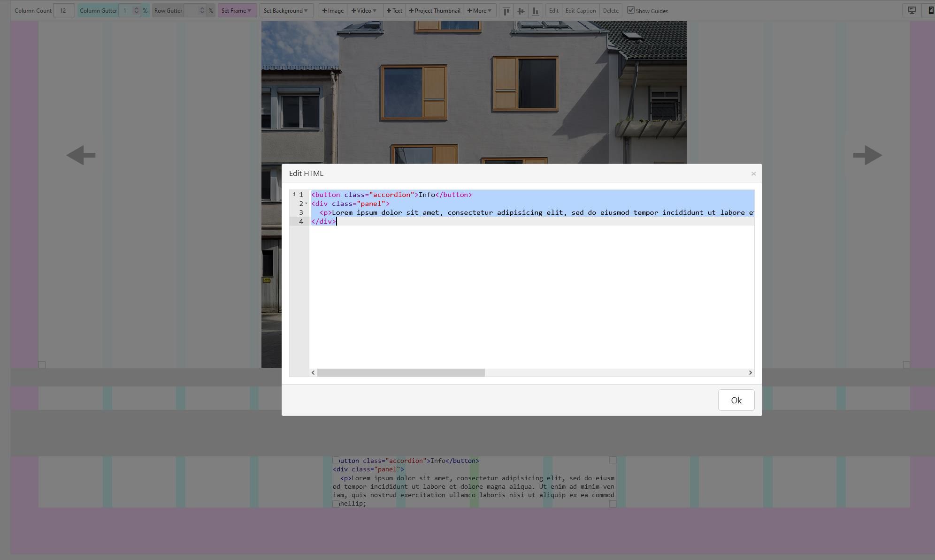Screen dimensions: 935x560
Task: Click the Column Count input field
Action: click(63, 11)
